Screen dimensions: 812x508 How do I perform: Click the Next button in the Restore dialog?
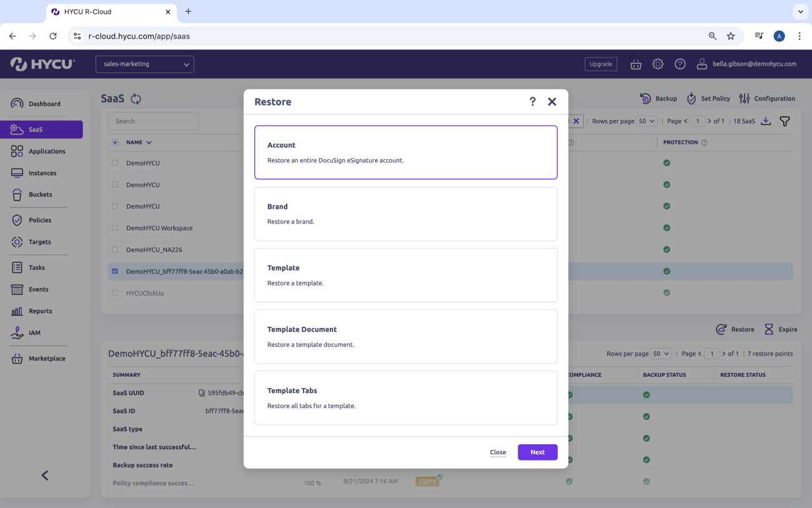pos(537,452)
